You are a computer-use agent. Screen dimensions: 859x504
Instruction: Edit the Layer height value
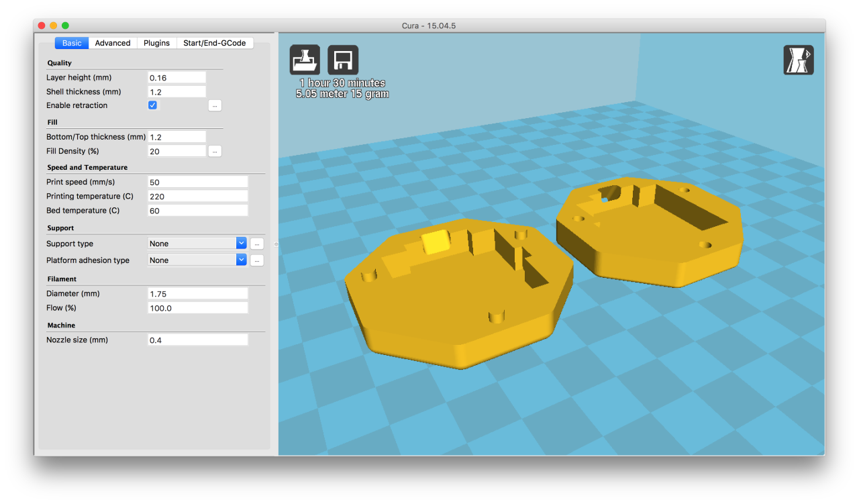176,77
